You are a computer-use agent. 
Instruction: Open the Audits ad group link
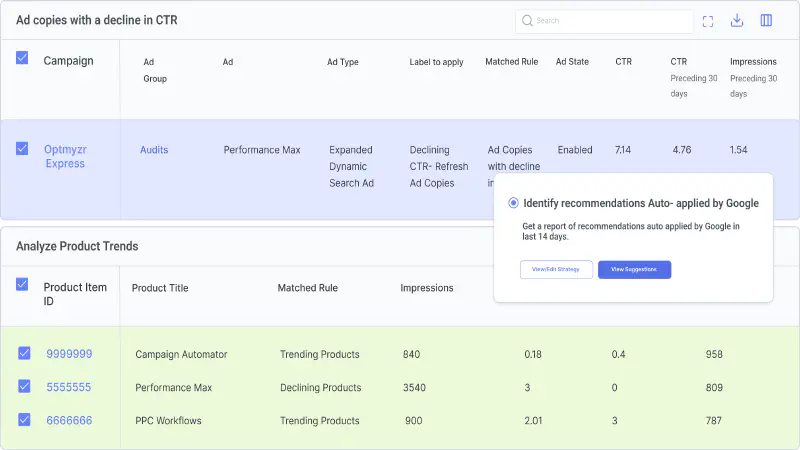point(154,149)
